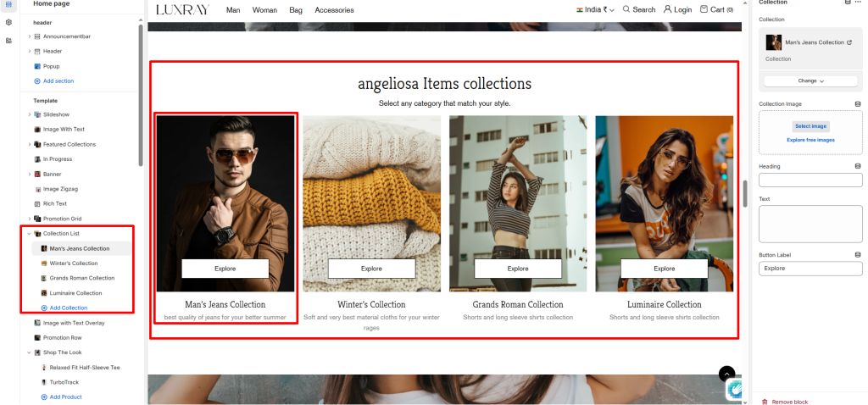The height and width of the screenshot is (405, 868).
Task: Click Explore button on Winter's Collection card
Action: pos(371,269)
